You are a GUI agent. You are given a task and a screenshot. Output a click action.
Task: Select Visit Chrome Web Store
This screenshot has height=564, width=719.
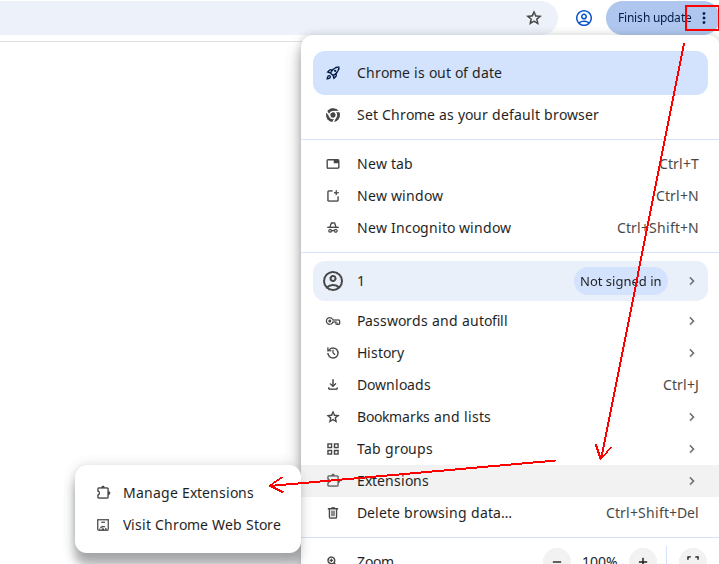[x=188, y=525]
